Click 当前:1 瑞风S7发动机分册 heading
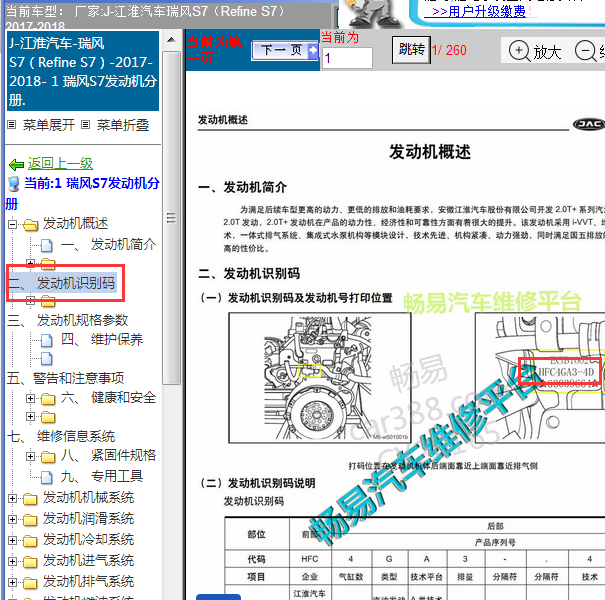The width and height of the screenshot is (605, 600). coord(83,193)
